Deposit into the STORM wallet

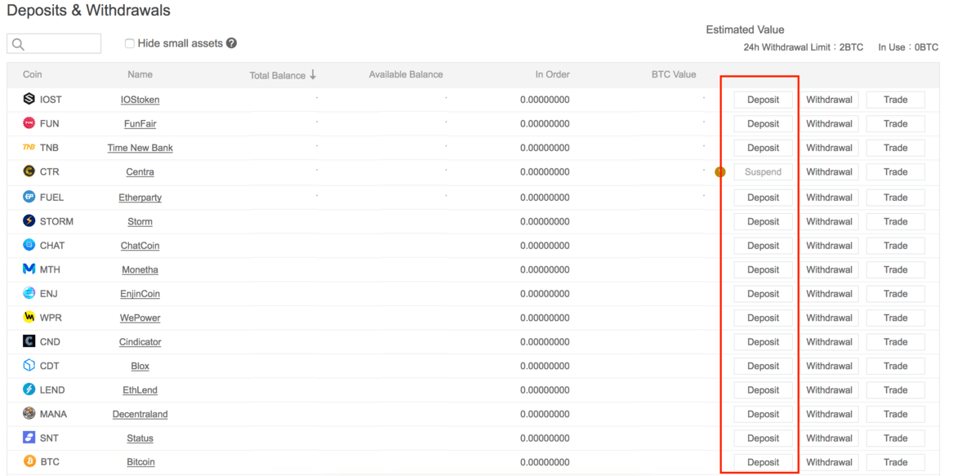click(764, 221)
